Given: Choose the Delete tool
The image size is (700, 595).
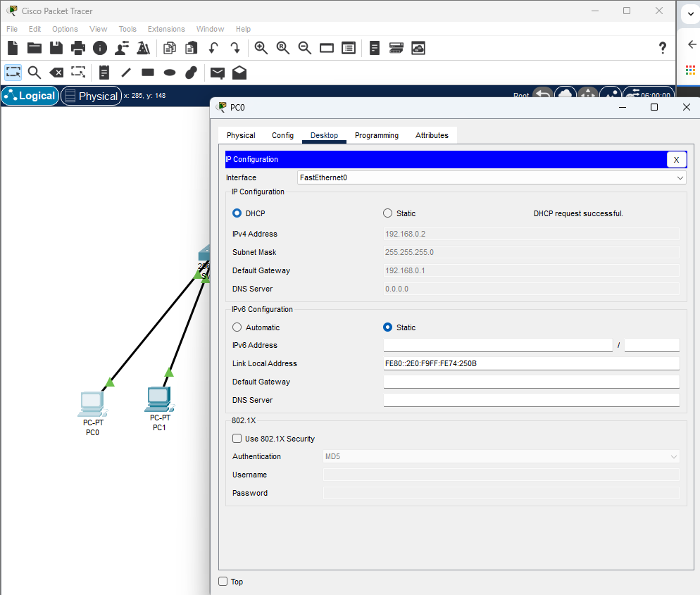Looking at the screenshot, I should coord(56,73).
